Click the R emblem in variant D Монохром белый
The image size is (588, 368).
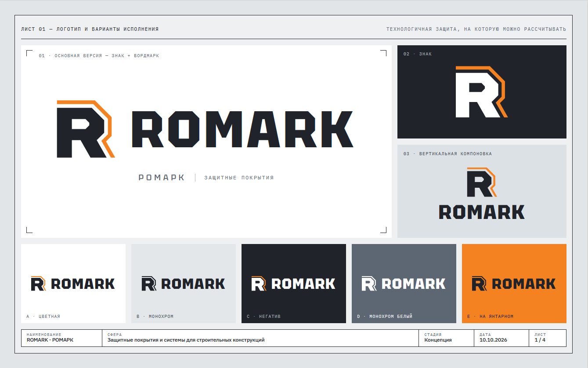coord(369,283)
